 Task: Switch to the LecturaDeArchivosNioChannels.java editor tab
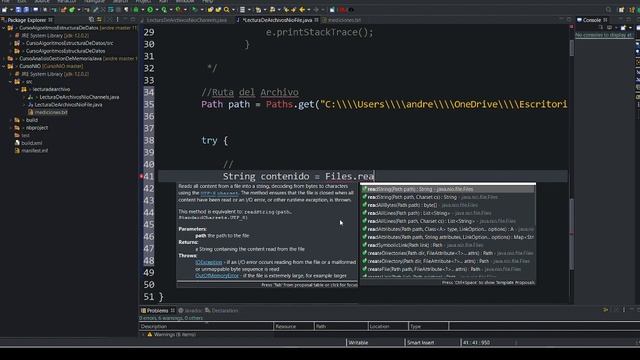click(184, 20)
